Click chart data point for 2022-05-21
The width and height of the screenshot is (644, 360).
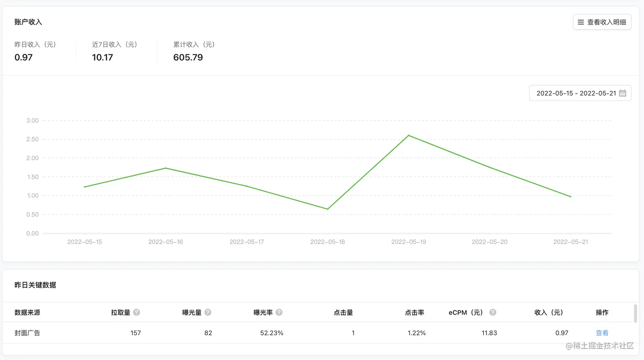point(571,196)
